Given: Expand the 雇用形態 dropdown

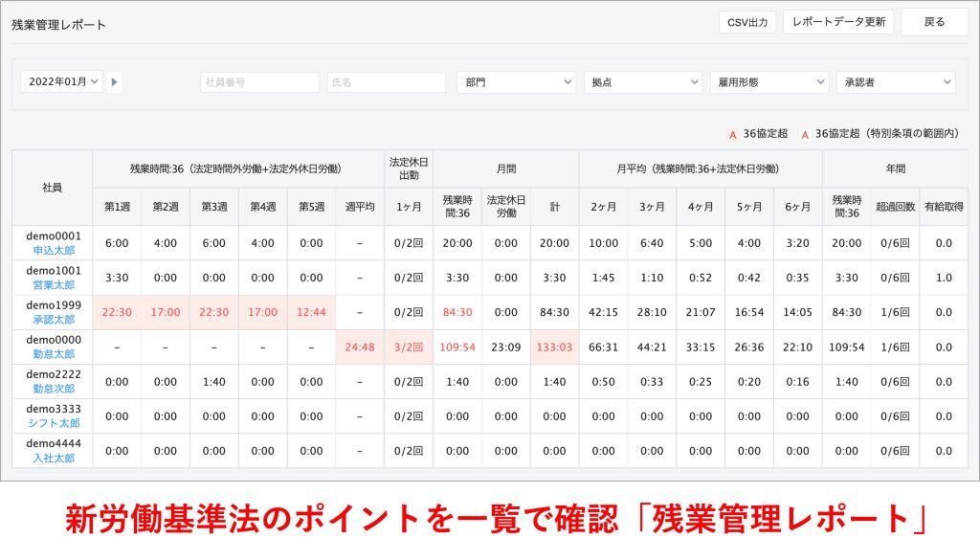Looking at the screenshot, I should tap(768, 82).
